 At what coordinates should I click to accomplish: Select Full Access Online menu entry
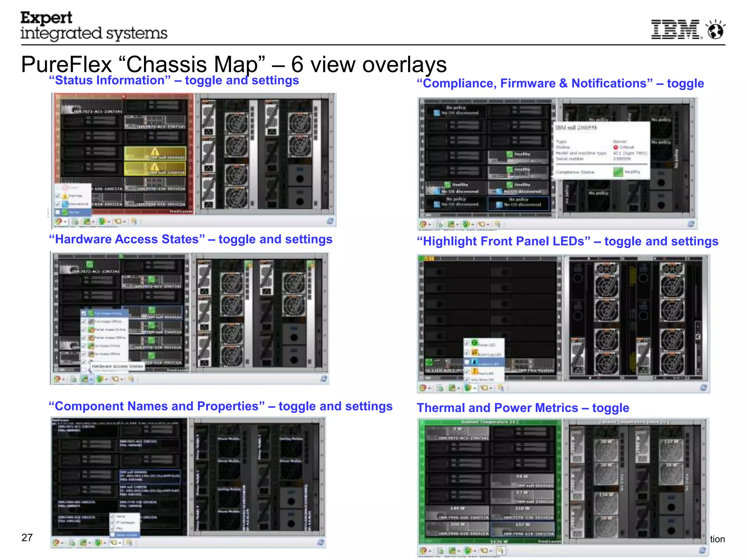(104, 313)
